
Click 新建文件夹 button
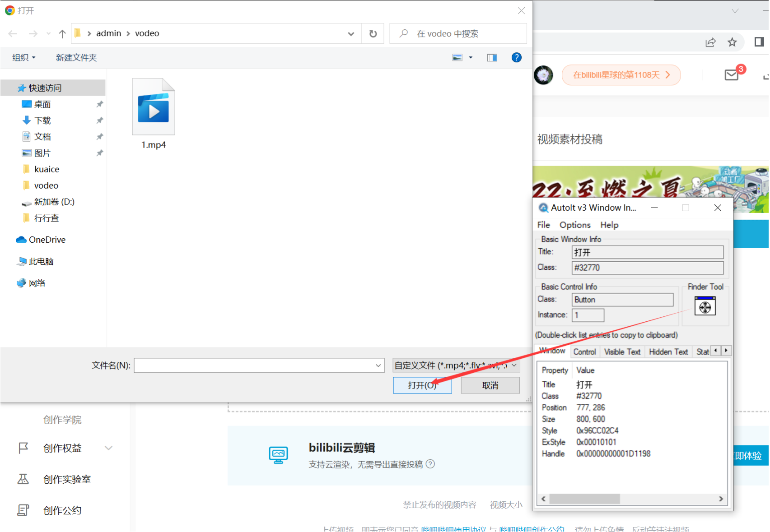point(76,57)
